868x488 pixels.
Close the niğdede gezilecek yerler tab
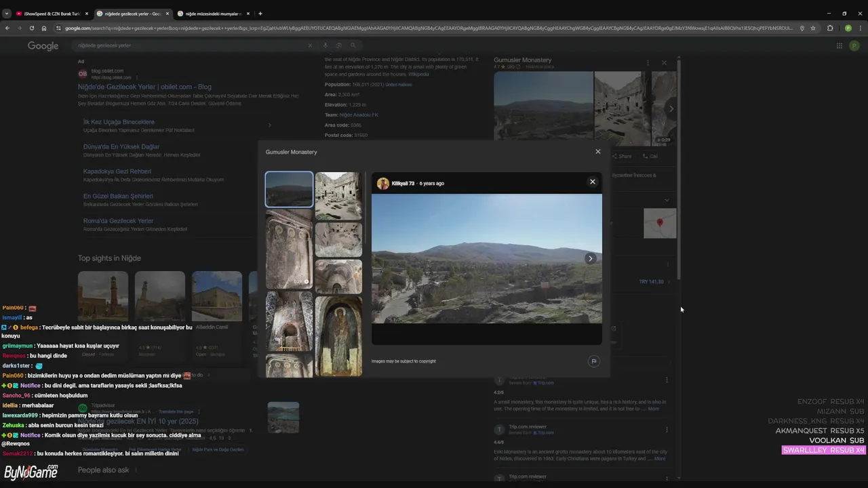tap(167, 14)
